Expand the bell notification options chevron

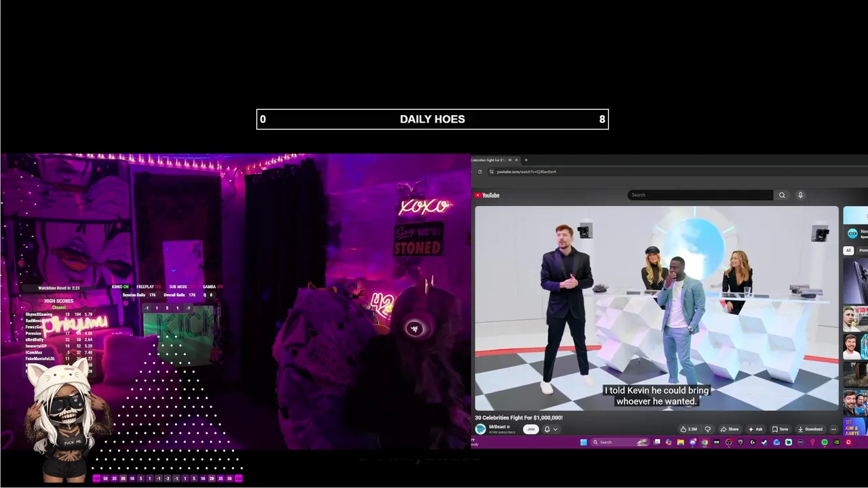click(555, 429)
